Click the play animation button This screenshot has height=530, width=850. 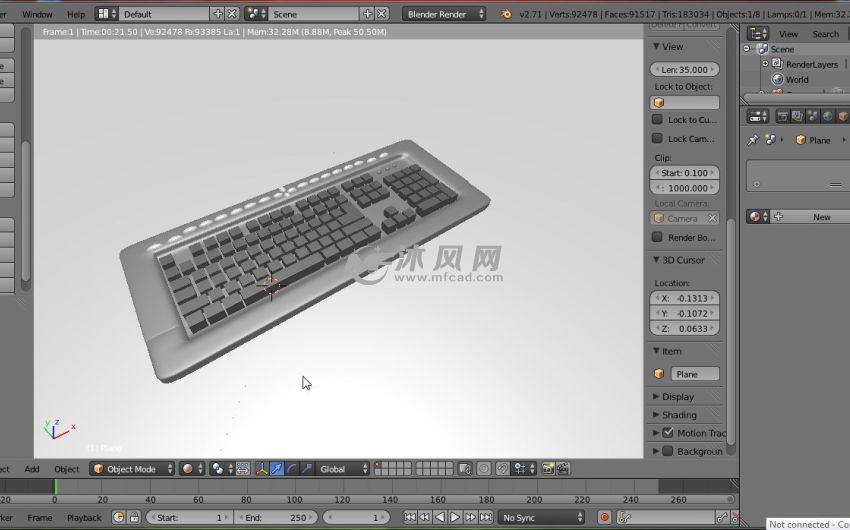click(455, 517)
